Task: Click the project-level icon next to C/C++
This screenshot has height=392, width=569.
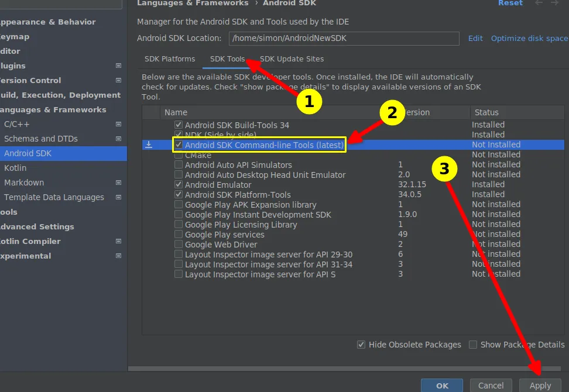Action: 118,124
